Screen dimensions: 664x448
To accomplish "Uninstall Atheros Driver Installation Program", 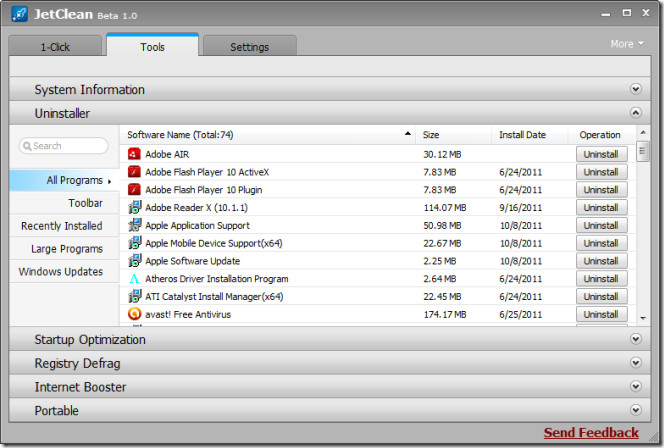I will (601, 279).
